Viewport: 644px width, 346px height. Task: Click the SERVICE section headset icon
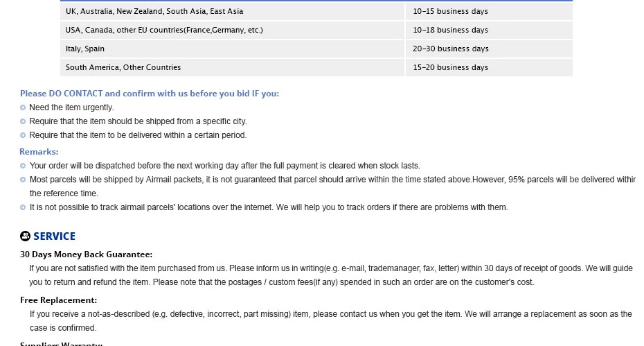pyautogui.click(x=26, y=236)
